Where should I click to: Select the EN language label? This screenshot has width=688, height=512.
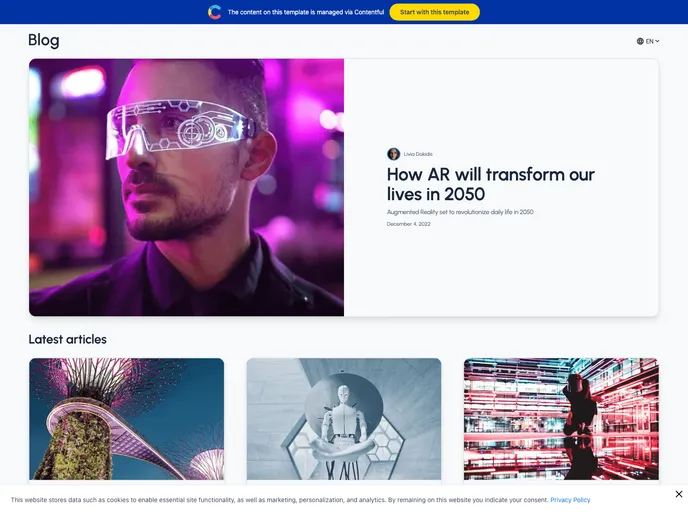point(649,41)
